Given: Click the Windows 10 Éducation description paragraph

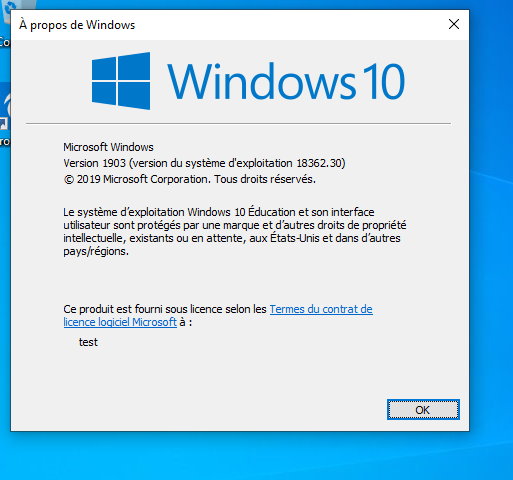Looking at the screenshot, I should click(x=235, y=232).
